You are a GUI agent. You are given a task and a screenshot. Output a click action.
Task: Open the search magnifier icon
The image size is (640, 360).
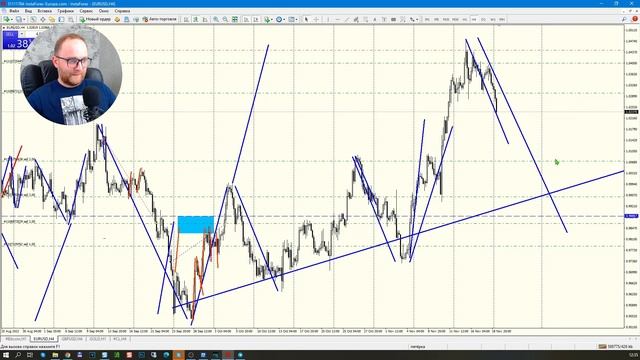(x=624, y=19)
